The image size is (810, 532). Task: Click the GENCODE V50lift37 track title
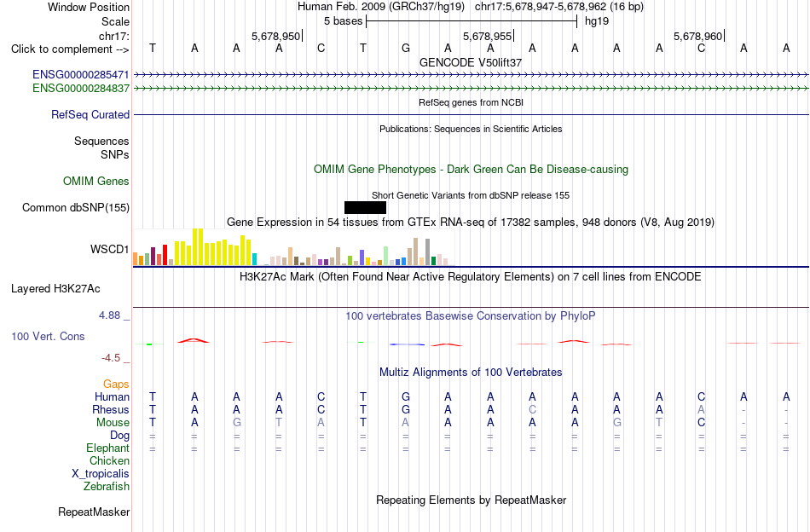pyautogui.click(x=471, y=62)
